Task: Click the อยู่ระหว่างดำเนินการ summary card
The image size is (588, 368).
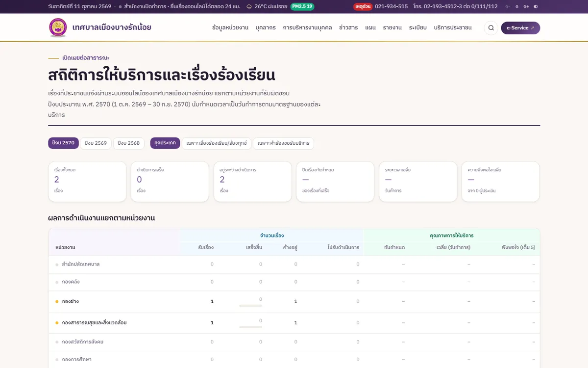Action: coord(252,182)
